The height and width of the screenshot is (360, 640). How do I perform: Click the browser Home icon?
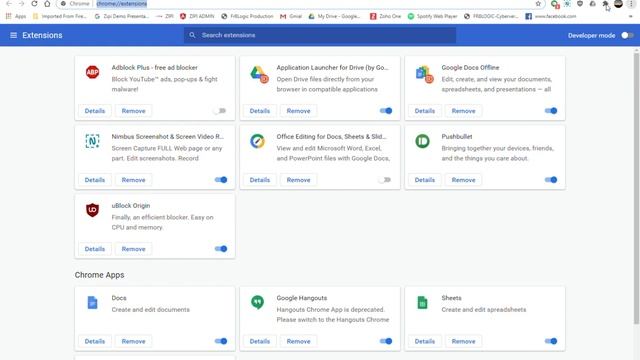tap(47, 4)
